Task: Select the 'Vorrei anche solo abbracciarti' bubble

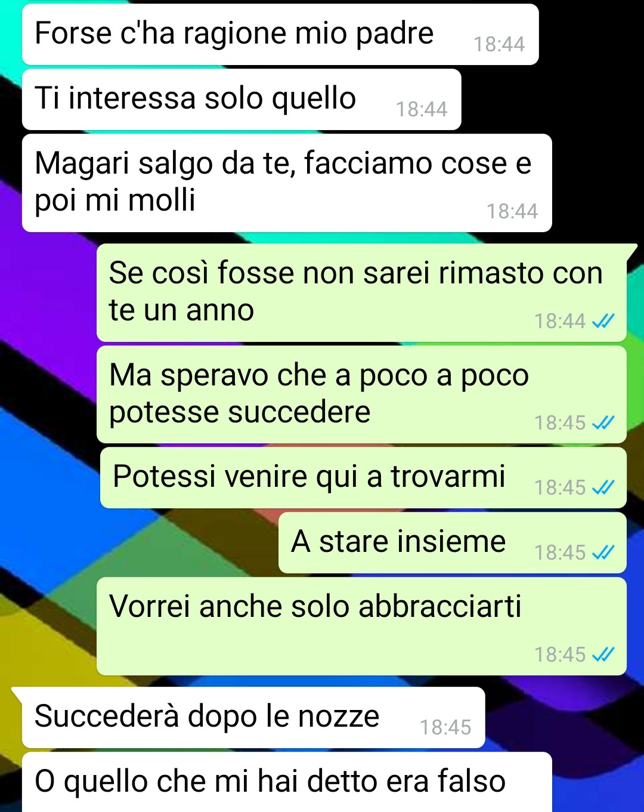Action: (x=361, y=626)
